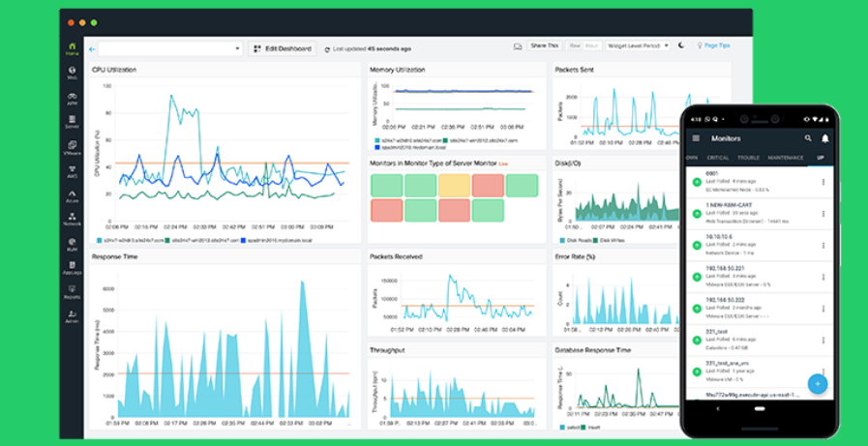The height and width of the screenshot is (446, 868).
Task: Open the Web section in sidebar
Action: [73, 74]
